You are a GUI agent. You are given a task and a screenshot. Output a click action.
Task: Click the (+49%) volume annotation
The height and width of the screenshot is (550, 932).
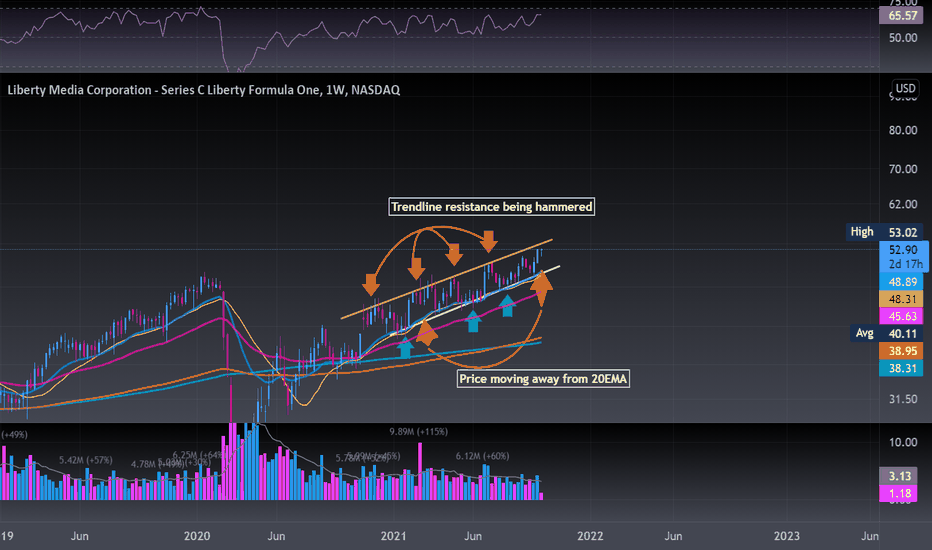coord(14,435)
